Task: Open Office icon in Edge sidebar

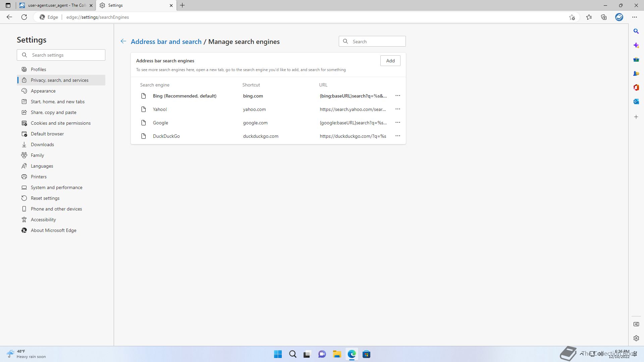Action: coord(636,87)
